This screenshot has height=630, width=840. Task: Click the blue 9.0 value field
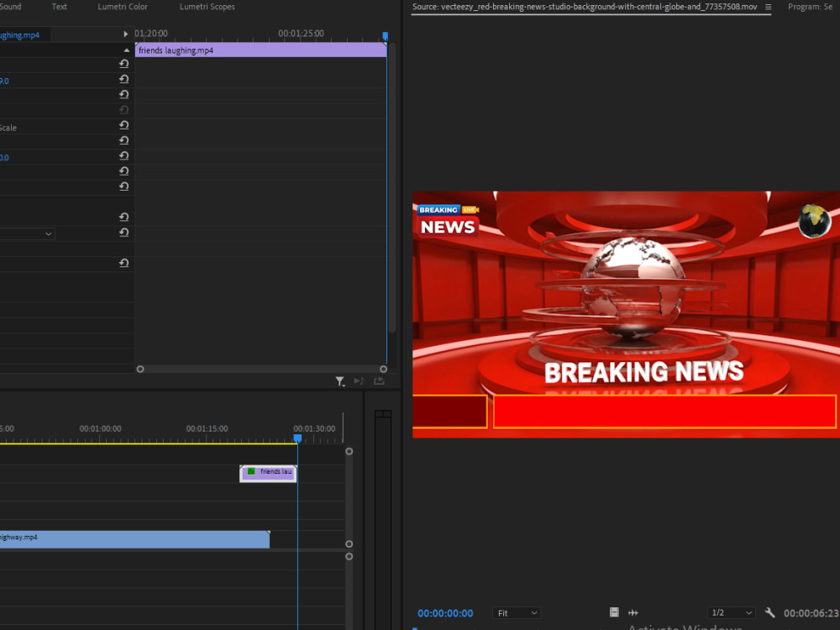[4, 81]
